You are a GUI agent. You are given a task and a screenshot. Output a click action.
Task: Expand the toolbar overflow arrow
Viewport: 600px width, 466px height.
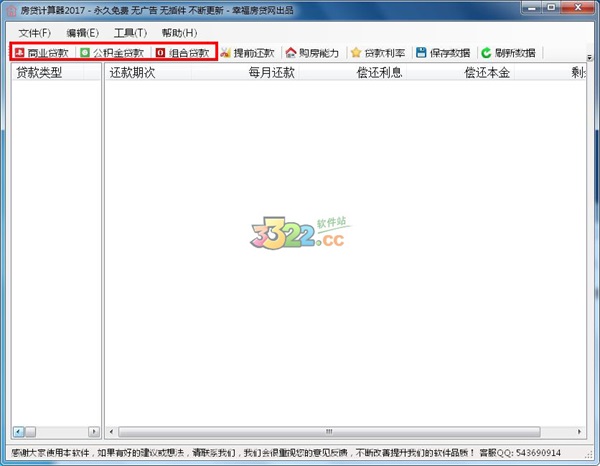pyautogui.click(x=589, y=57)
